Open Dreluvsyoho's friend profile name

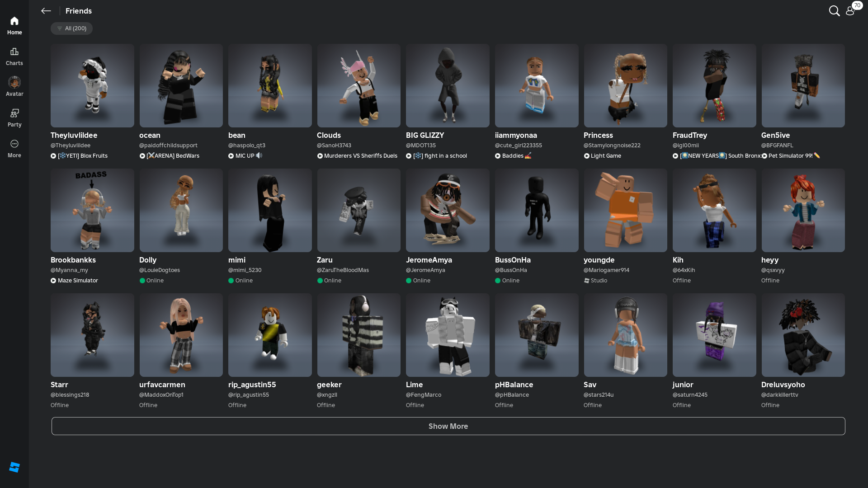pyautogui.click(x=783, y=385)
